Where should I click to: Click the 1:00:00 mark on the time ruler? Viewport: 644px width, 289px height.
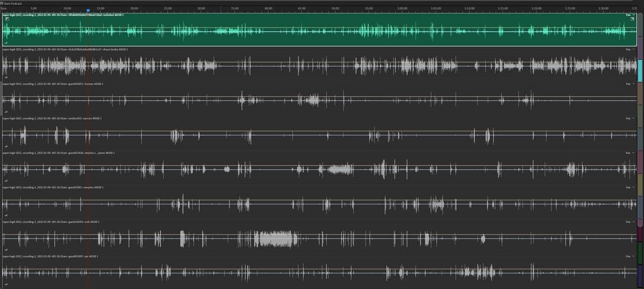click(x=402, y=8)
